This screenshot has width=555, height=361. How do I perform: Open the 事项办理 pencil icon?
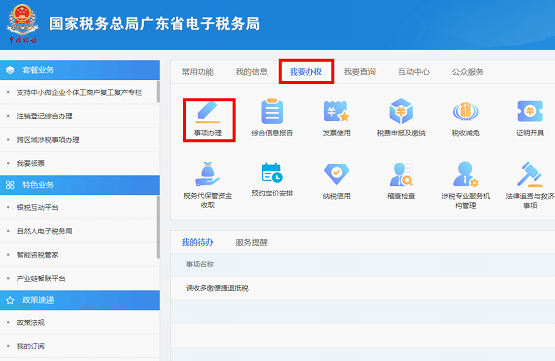click(x=208, y=112)
